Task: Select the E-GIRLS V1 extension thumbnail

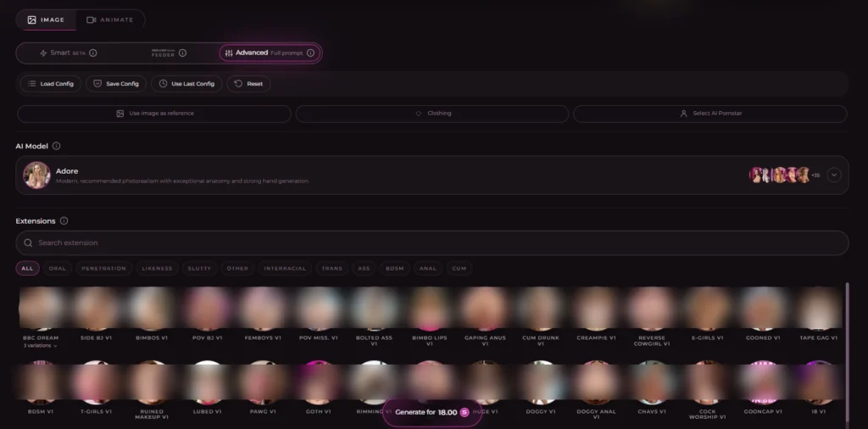Action: [708, 309]
